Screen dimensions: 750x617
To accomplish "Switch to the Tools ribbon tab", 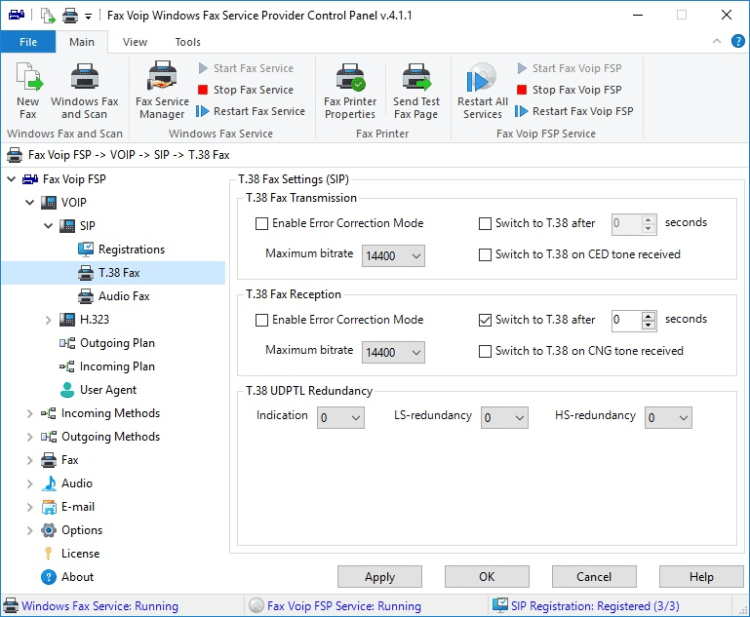I will click(x=188, y=42).
